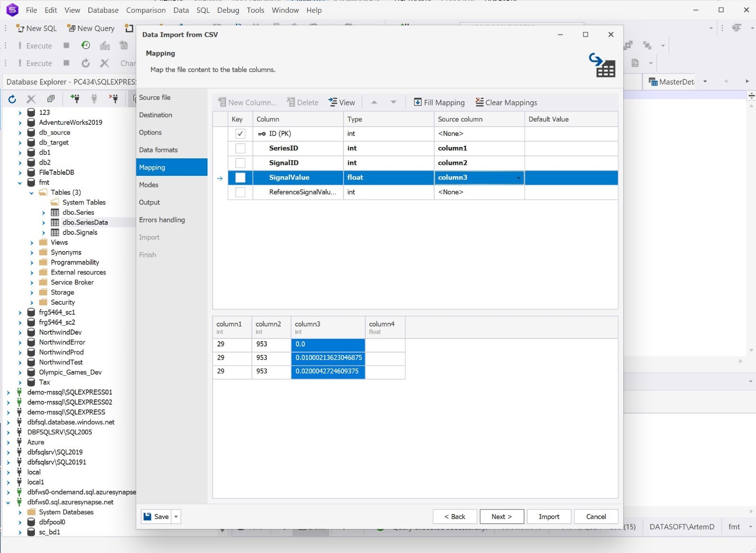Click DATASOFT\ArtemD in status bar
Screen dimensions: 756x553
tap(682, 527)
